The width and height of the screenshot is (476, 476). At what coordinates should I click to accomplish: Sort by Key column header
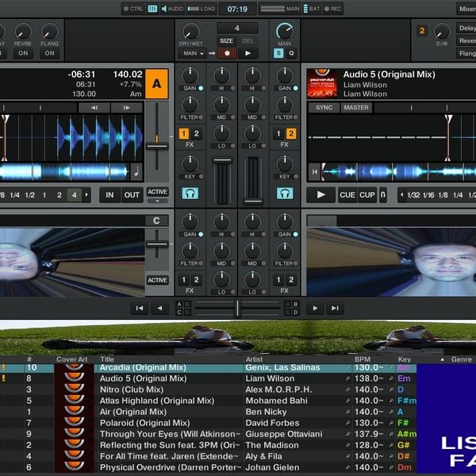404,359
